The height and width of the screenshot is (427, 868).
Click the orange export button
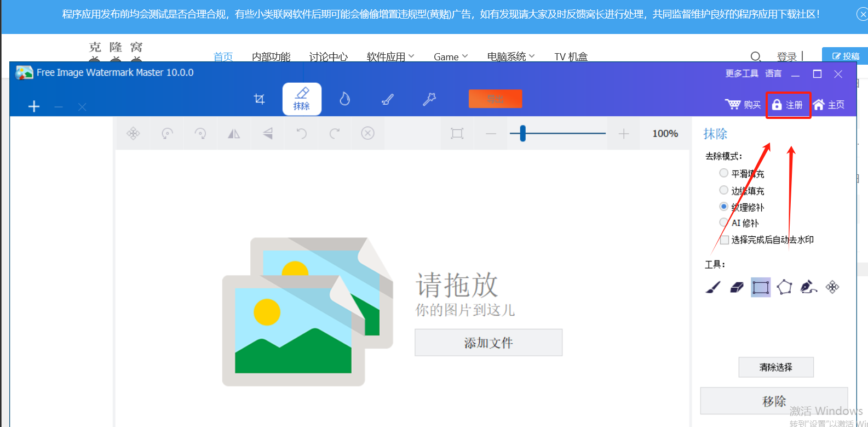[495, 99]
